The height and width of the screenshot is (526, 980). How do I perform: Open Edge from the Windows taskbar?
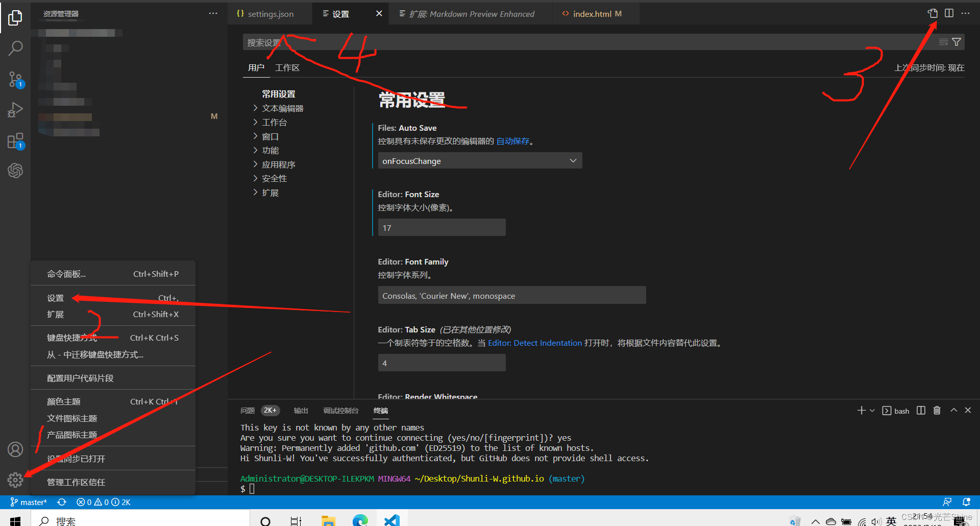360,520
